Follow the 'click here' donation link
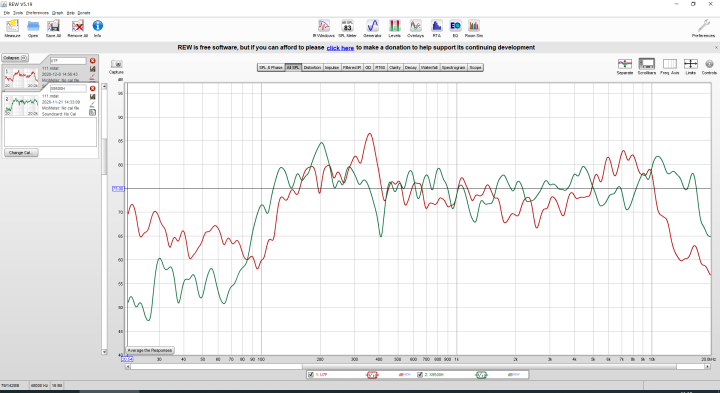This screenshot has width=720, height=393. pyautogui.click(x=340, y=48)
